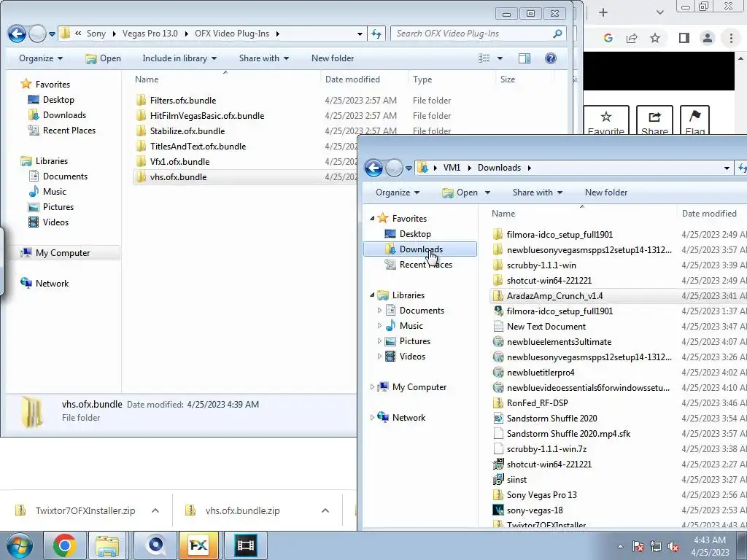Select siinst installer file
The height and width of the screenshot is (560, 747).
[516, 480]
